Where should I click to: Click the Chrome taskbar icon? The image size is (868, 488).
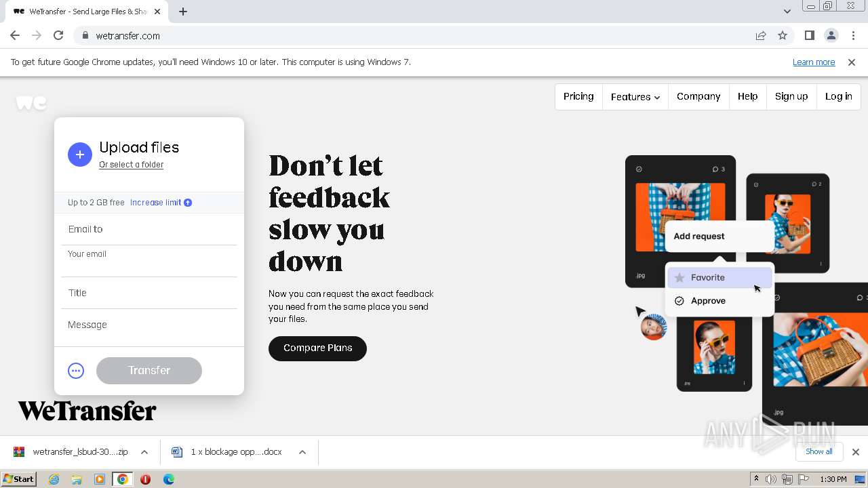123,479
